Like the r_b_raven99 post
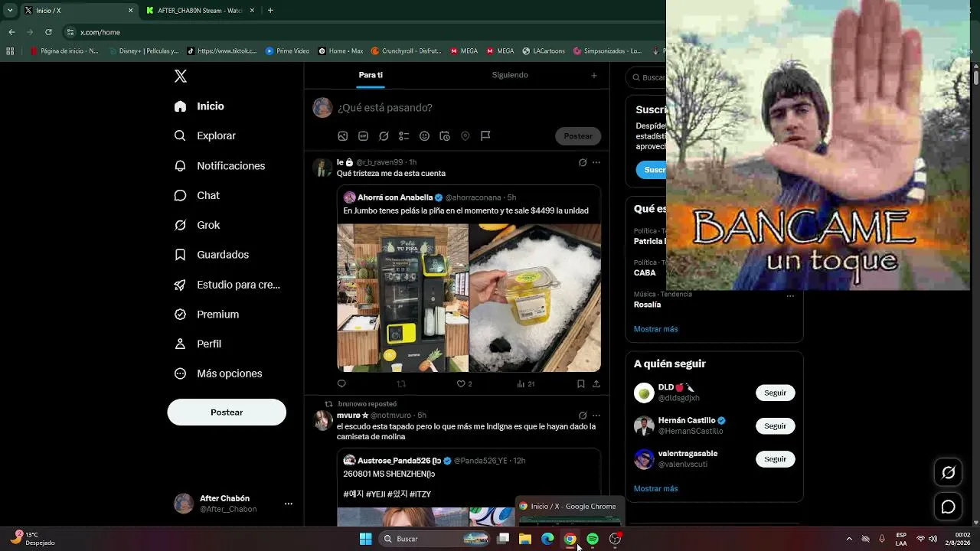Viewport: 980px width, 551px height. pos(464,384)
